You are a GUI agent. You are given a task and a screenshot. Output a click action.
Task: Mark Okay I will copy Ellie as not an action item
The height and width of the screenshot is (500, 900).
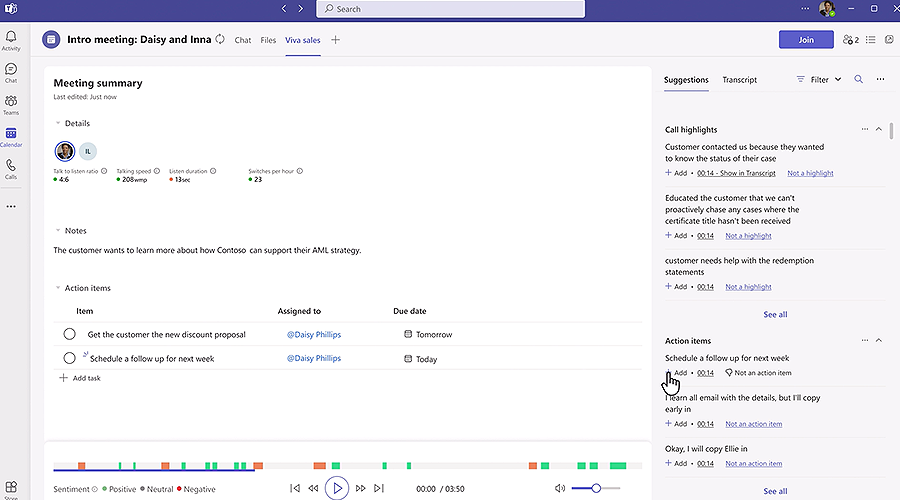point(754,463)
